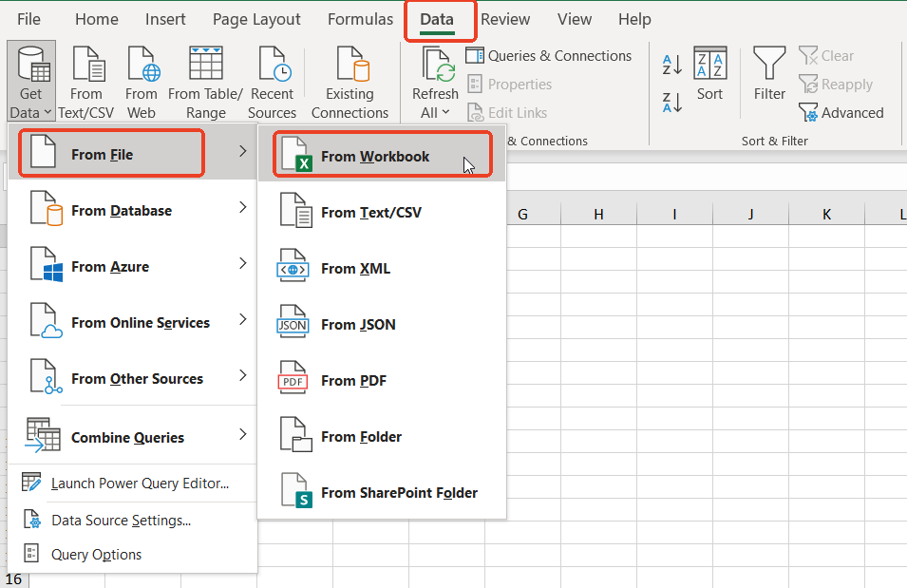Sort A to Z ascending
This screenshot has height=588, width=907.
click(672, 65)
